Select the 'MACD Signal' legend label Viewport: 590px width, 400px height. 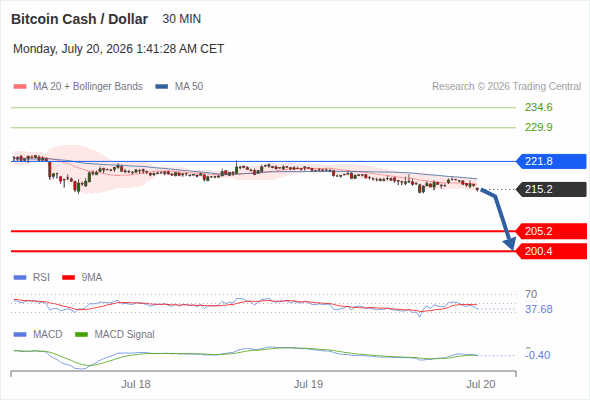tap(125, 335)
